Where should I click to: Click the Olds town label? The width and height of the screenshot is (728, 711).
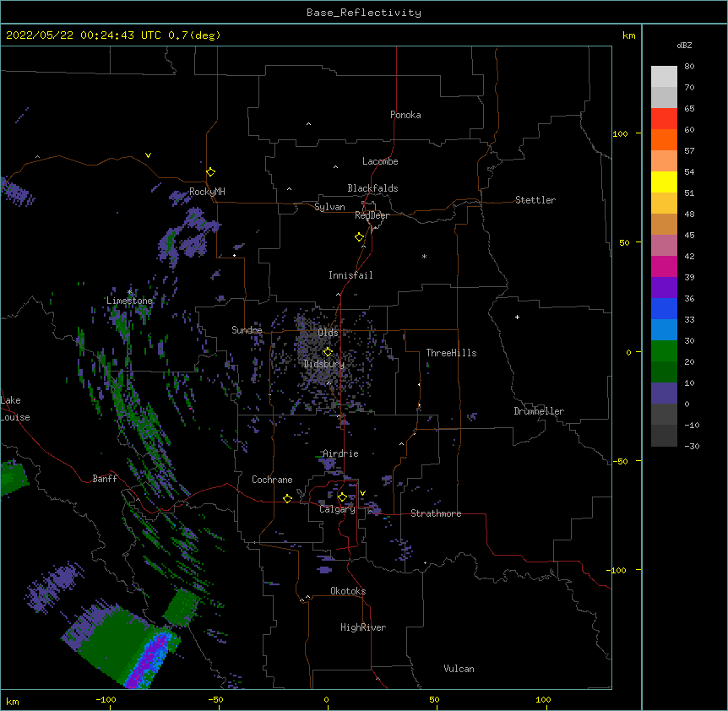click(x=328, y=333)
